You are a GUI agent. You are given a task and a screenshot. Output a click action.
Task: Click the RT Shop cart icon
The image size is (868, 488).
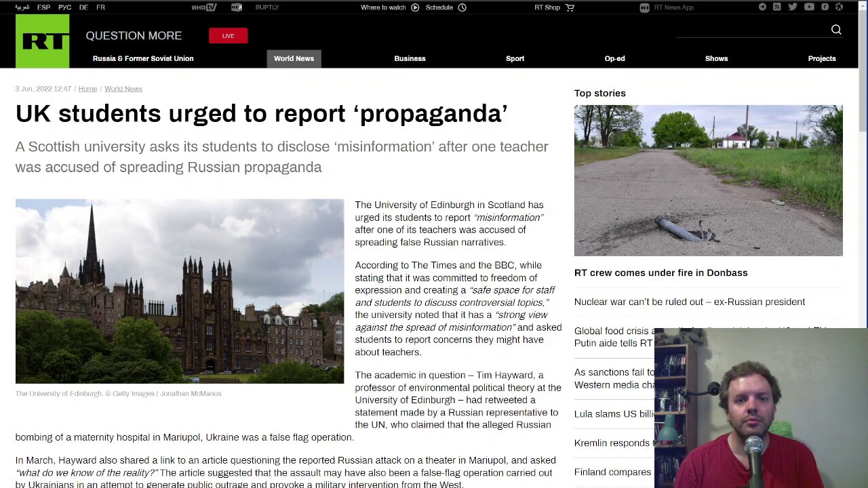coord(570,7)
